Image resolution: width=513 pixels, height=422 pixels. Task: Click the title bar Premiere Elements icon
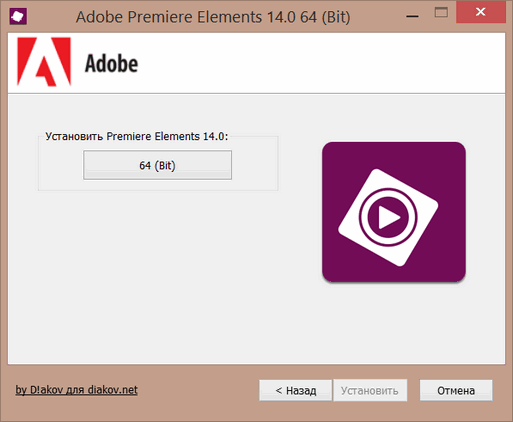point(18,16)
